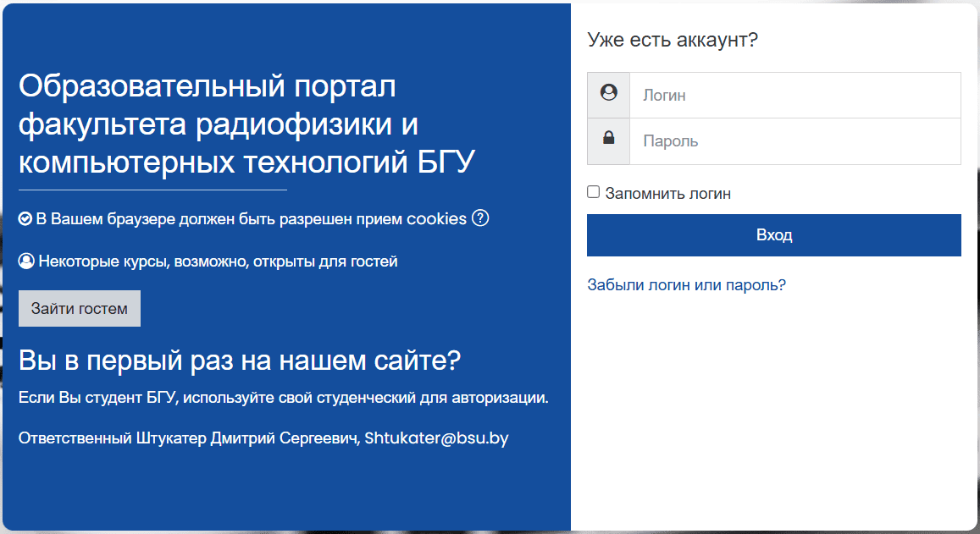
Task: Open the Забыли логин или пароль? link
Action: (x=686, y=285)
